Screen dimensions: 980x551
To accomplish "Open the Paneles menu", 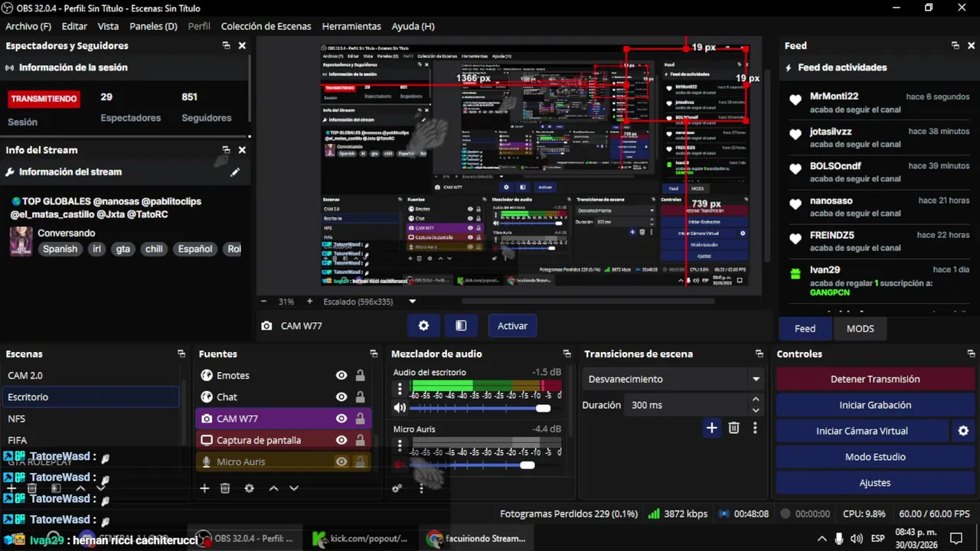I will click(153, 26).
